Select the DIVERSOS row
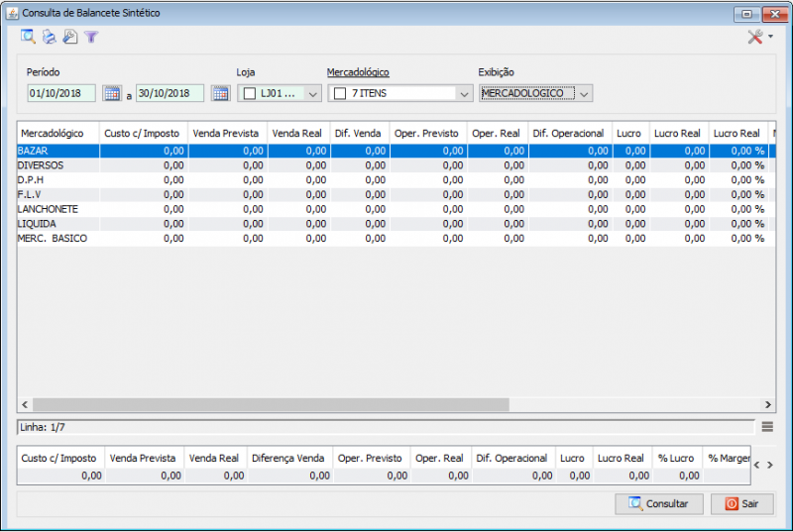The width and height of the screenshot is (793, 532). [396, 165]
